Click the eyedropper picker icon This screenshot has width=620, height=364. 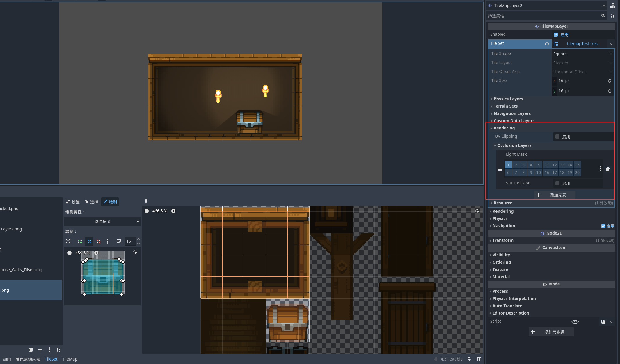coord(146,201)
